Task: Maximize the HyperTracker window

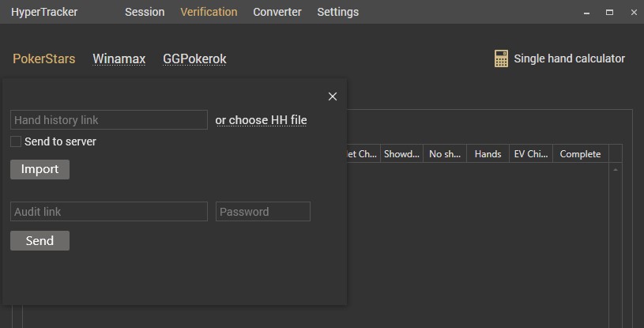Action: 609,13
